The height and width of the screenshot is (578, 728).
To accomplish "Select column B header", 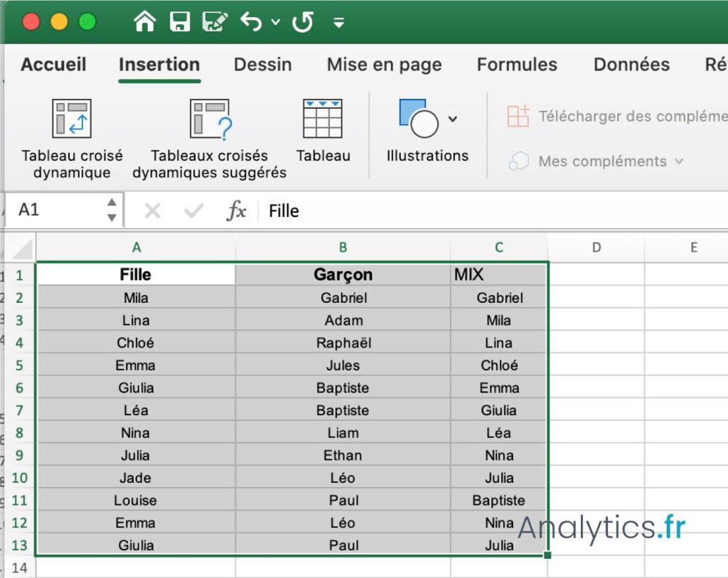I will (x=343, y=247).
